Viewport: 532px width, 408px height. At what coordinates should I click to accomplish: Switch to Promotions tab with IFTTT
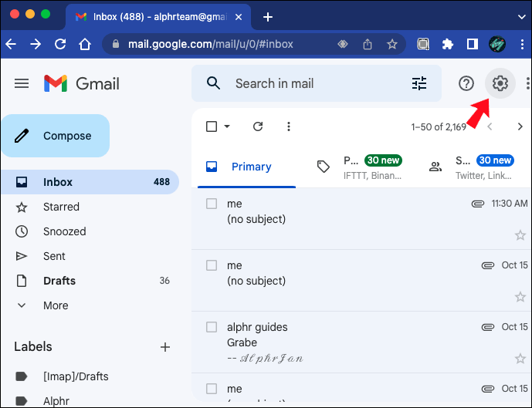(x=360, y=167)
